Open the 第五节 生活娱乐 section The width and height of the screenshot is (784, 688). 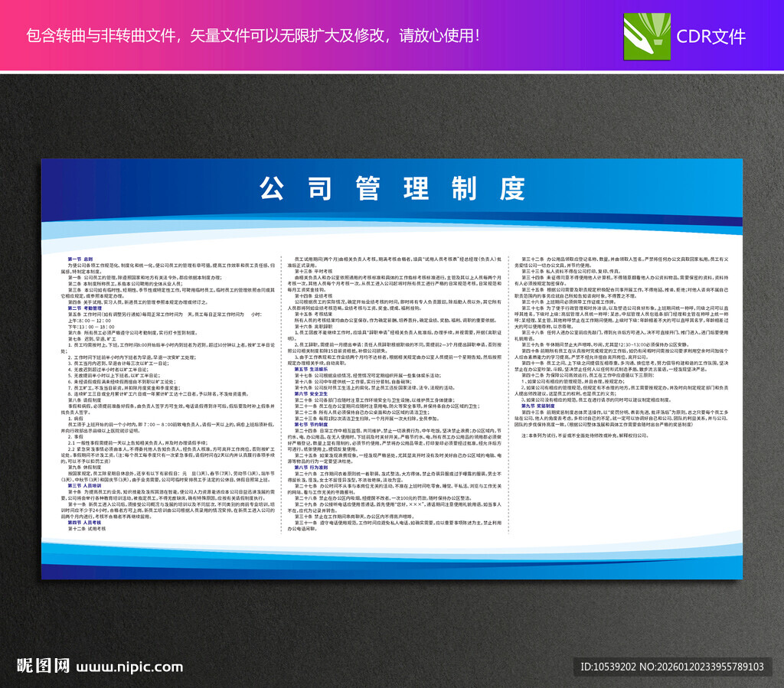[312, 369]
